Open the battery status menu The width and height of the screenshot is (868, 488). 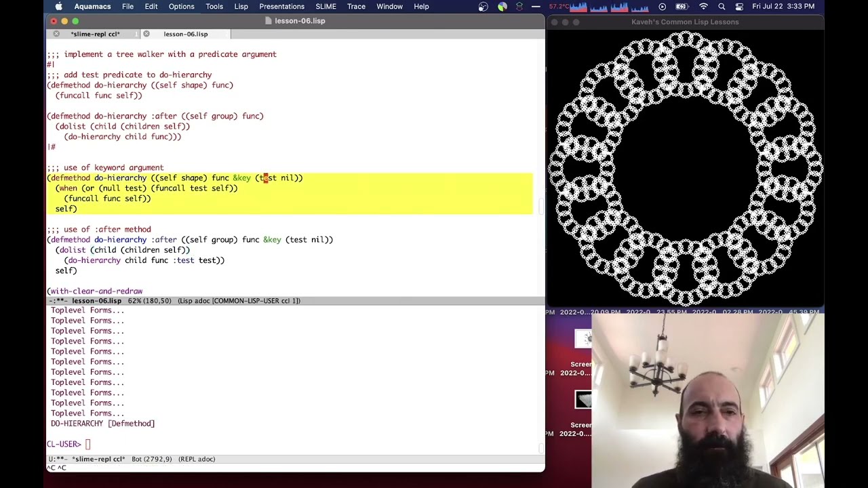(683, 7)
